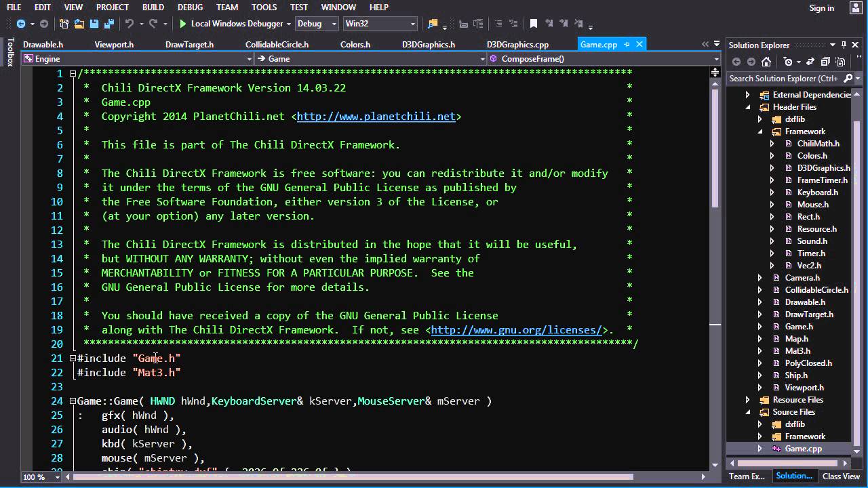868x488 pixels.
Task: Click the Sign in link
Action: pos(822,8)
